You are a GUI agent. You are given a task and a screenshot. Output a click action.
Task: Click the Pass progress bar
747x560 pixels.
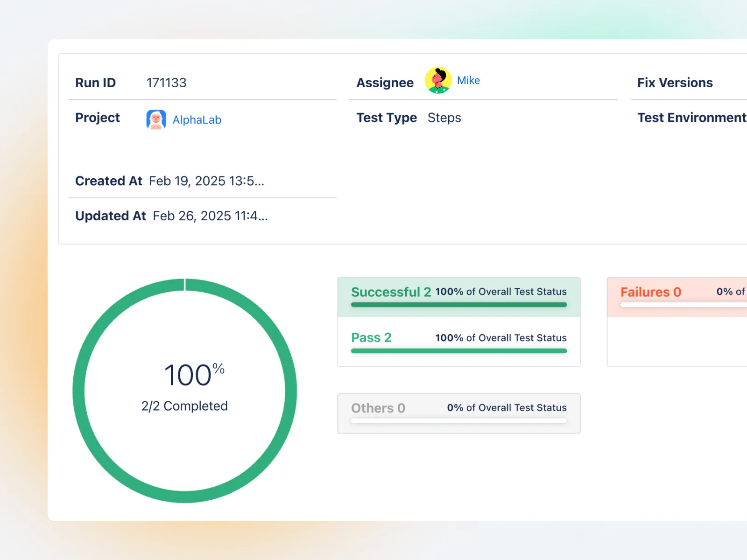[x=458, y=351]
